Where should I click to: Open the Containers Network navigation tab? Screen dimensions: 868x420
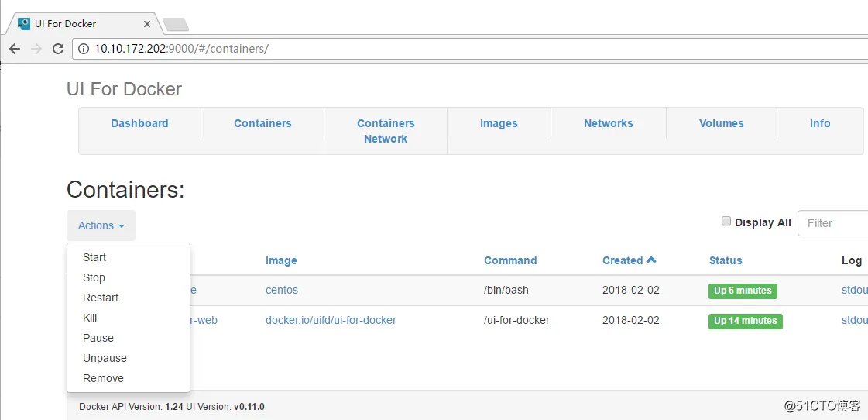pyautogui.click(x=386, y=131)
